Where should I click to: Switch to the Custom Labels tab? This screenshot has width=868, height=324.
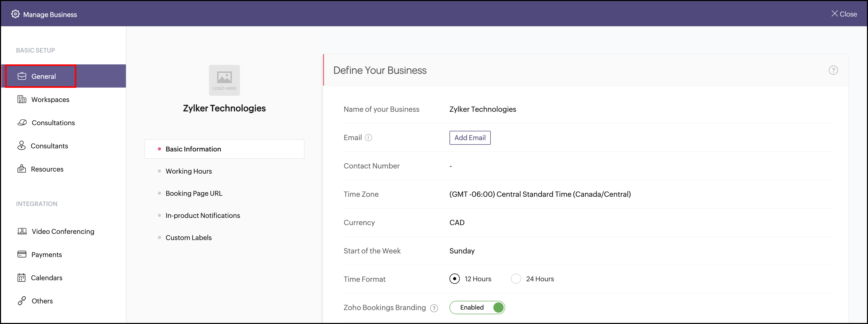pos(188,237)
